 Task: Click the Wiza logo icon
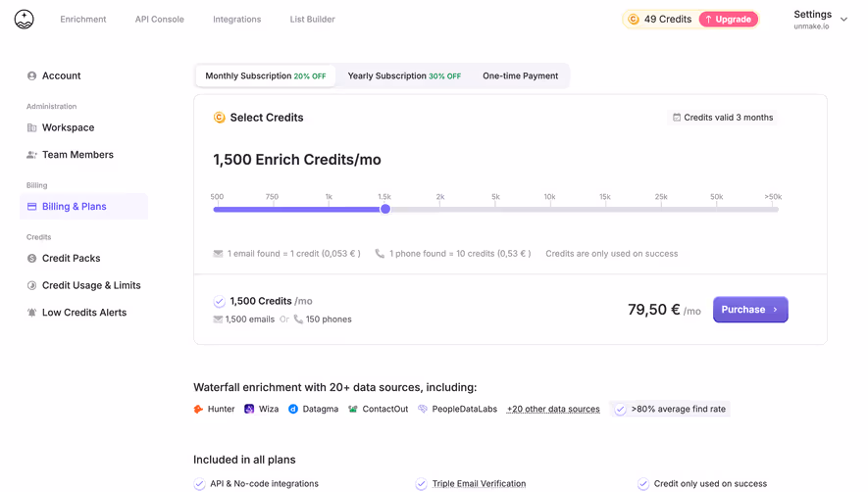(x=249, y=409)
